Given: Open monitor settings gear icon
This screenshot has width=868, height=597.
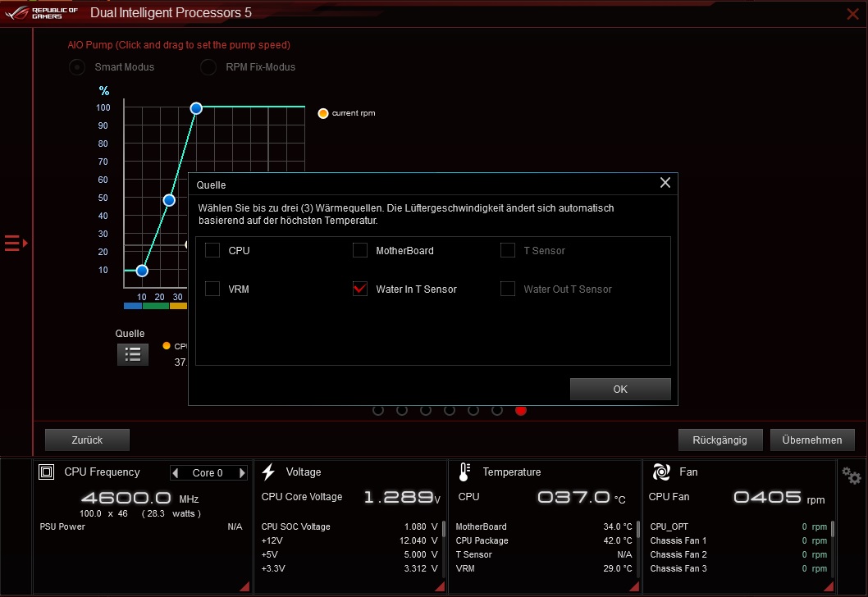Looking at the screenshot, I should tap(852, 476).
